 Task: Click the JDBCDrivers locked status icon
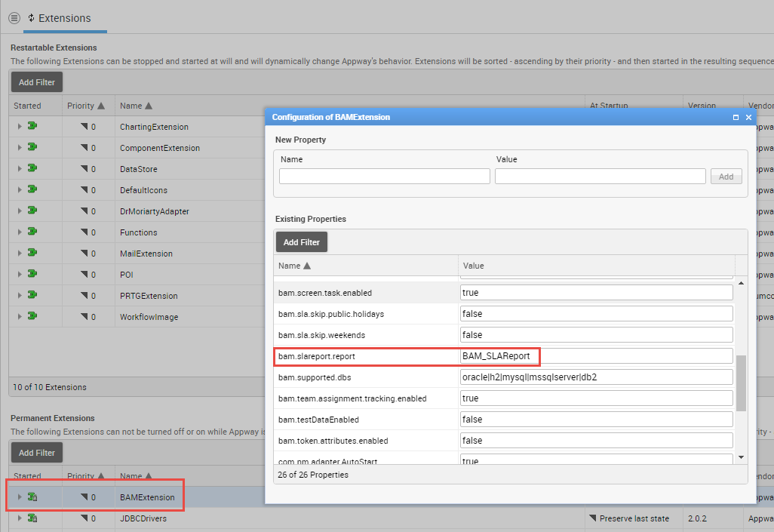tap(32, 518)
